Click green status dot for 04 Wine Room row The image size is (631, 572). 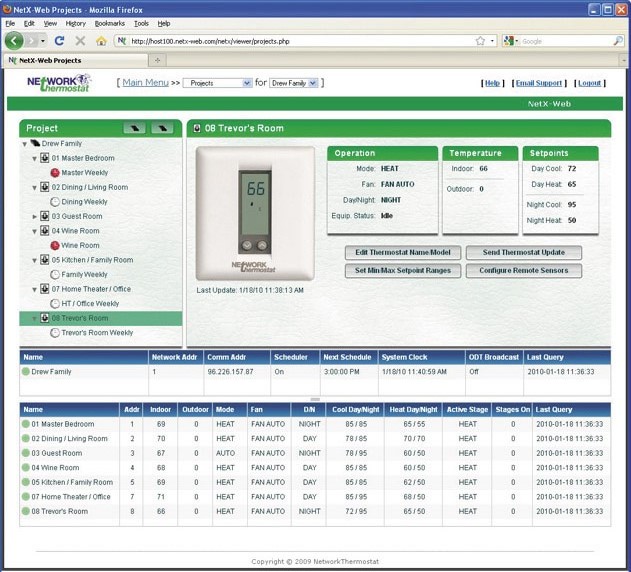26,467
